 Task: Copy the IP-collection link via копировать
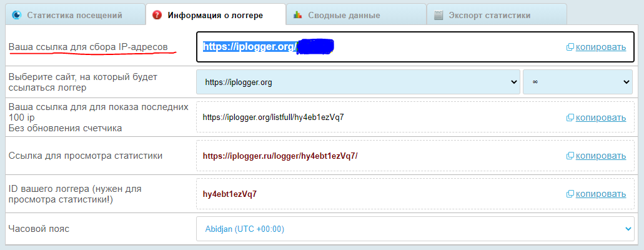(601, 47)
